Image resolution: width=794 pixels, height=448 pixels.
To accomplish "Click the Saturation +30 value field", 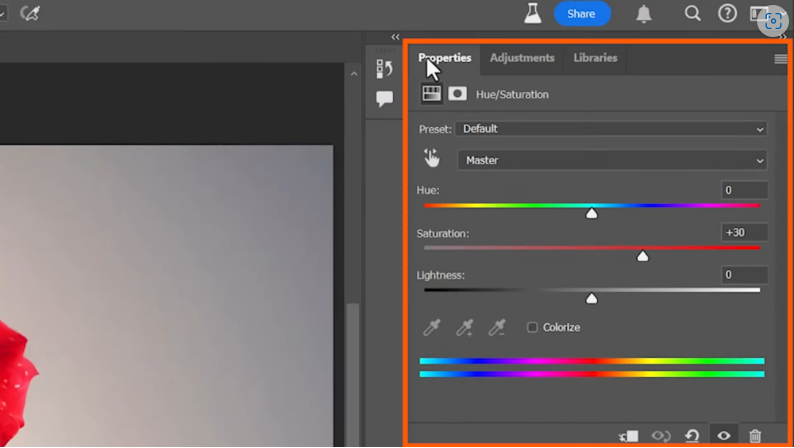I will coord(744,232).
